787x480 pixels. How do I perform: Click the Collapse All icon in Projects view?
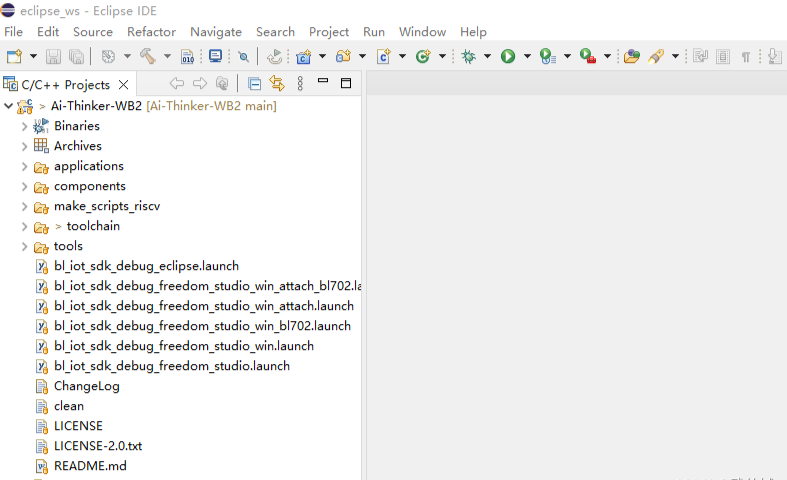[x=254, y=83]
